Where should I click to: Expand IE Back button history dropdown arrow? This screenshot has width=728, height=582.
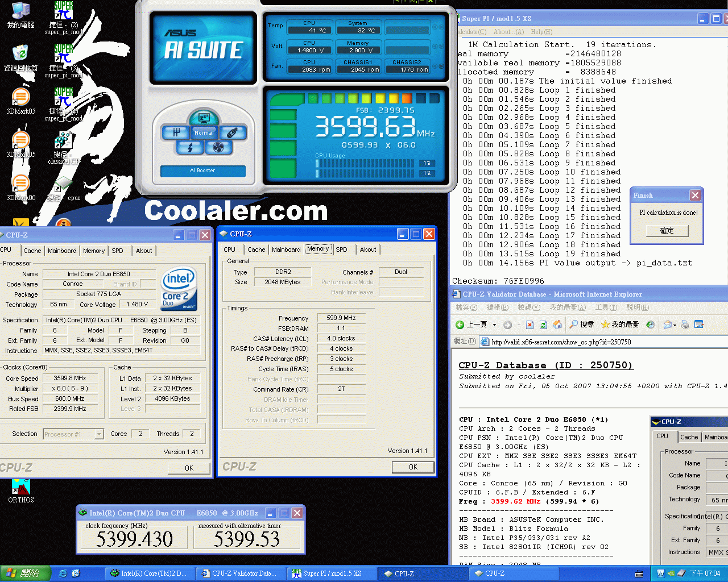494,325
